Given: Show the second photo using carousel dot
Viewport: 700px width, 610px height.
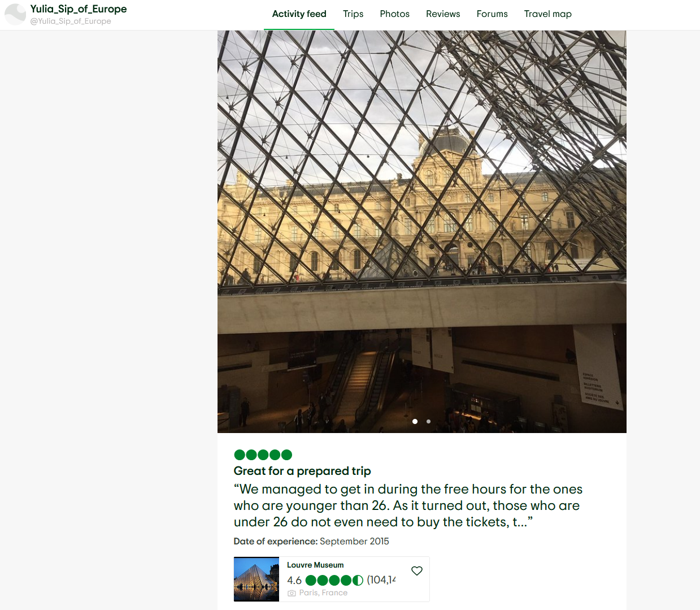Looking at the screenshot, I should point(428,421).
